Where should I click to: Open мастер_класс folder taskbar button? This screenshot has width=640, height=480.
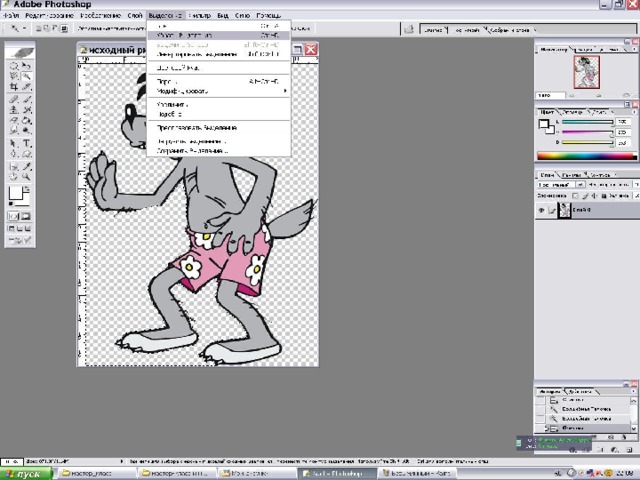tap(96, 473)
